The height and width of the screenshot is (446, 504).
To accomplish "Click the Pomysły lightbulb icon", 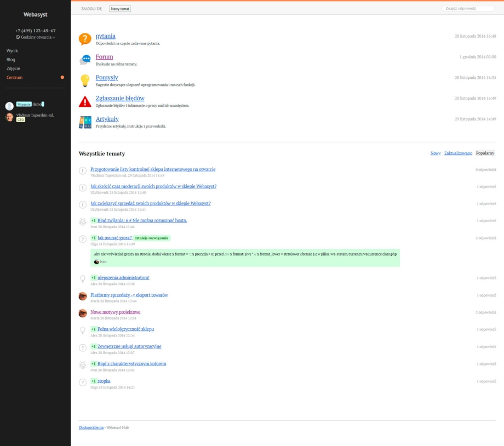I will [x=85, y=80].
